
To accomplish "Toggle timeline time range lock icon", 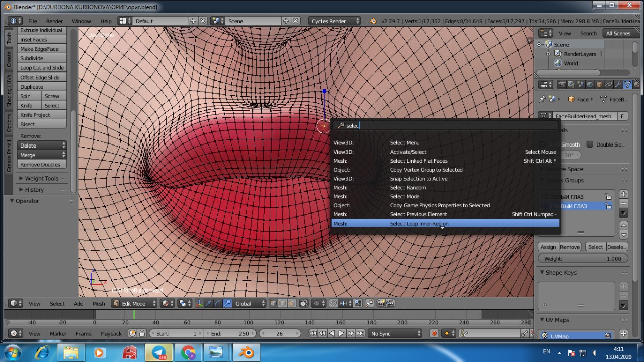I will click(x=142, y=333).
